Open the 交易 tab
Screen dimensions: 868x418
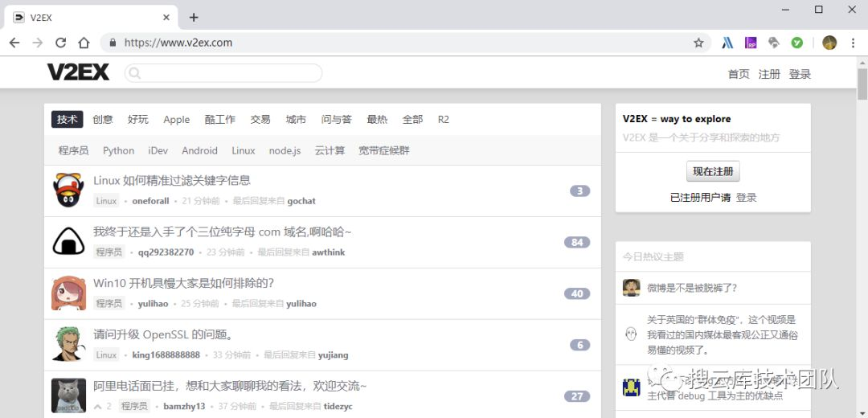pos(260,119)
